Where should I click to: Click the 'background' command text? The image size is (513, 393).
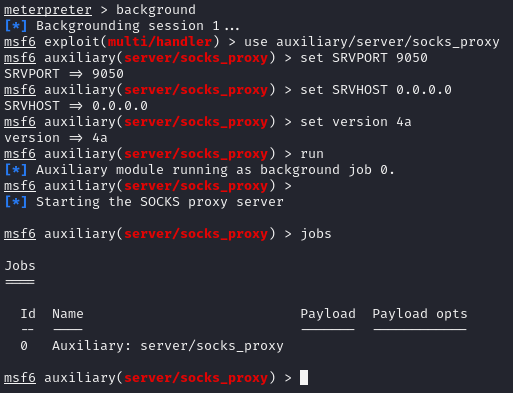[x=156, y=10]
